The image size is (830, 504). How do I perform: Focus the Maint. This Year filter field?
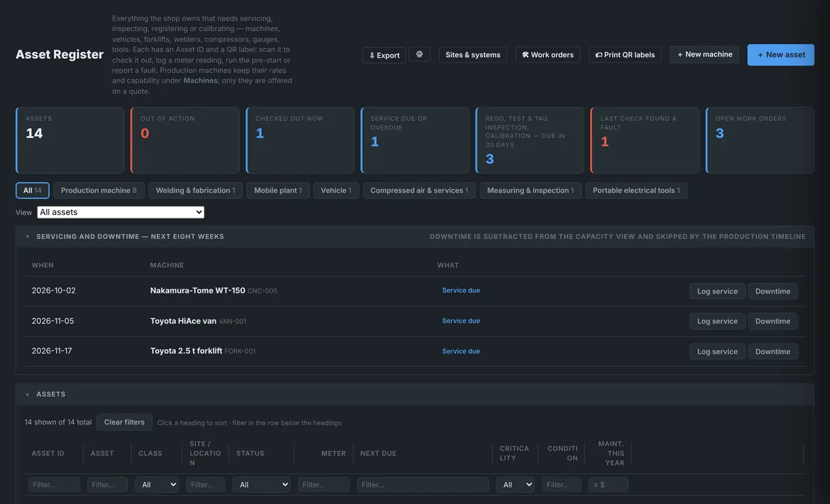point(608,485)
